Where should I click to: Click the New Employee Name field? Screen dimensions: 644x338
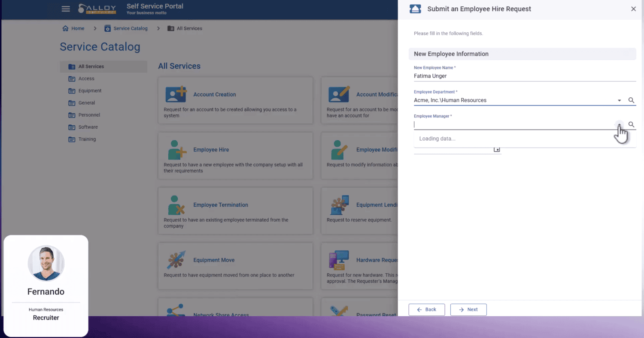[525, 76]
